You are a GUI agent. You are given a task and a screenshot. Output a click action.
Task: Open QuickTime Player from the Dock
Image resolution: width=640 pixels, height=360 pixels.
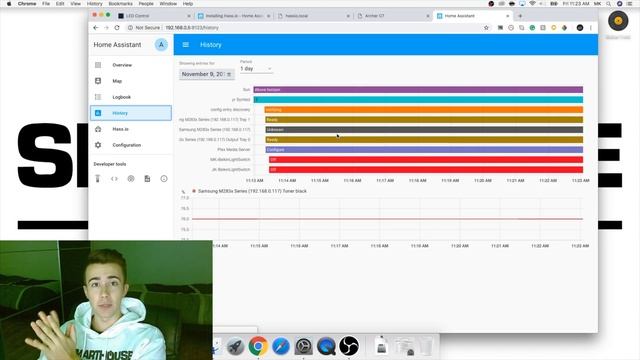point(326,346)
